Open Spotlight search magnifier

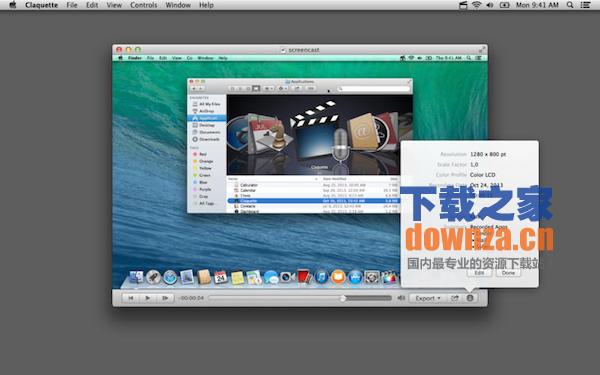(x=570, y=5)
